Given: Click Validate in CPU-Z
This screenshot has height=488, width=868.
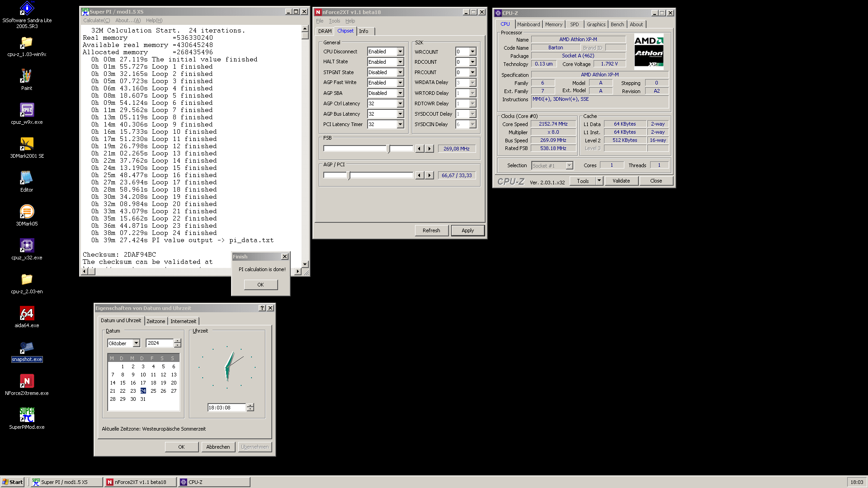Looking at the screenshot, I should coord(621,181).
